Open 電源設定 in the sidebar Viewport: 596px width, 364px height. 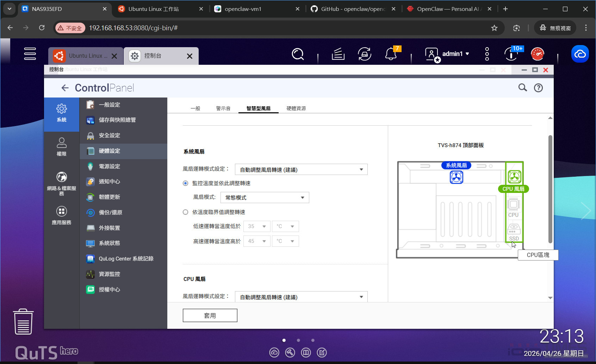coord(110,166)
